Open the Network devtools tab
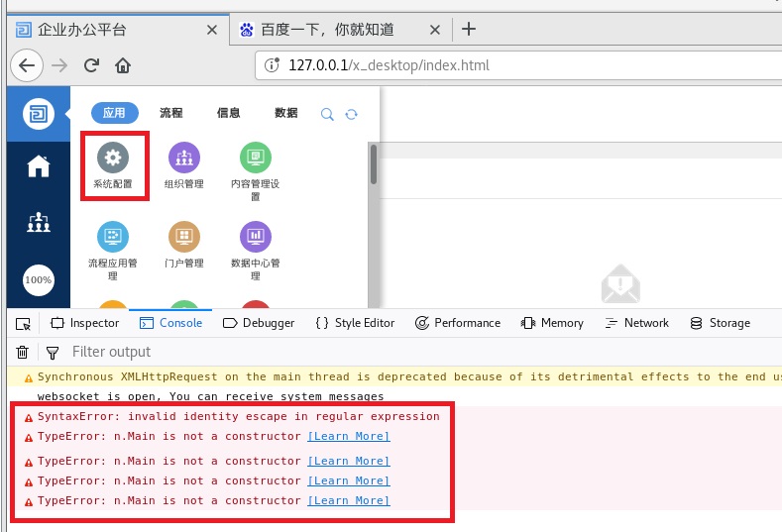This screenshot has height=532, width=782. coord(636,323)
